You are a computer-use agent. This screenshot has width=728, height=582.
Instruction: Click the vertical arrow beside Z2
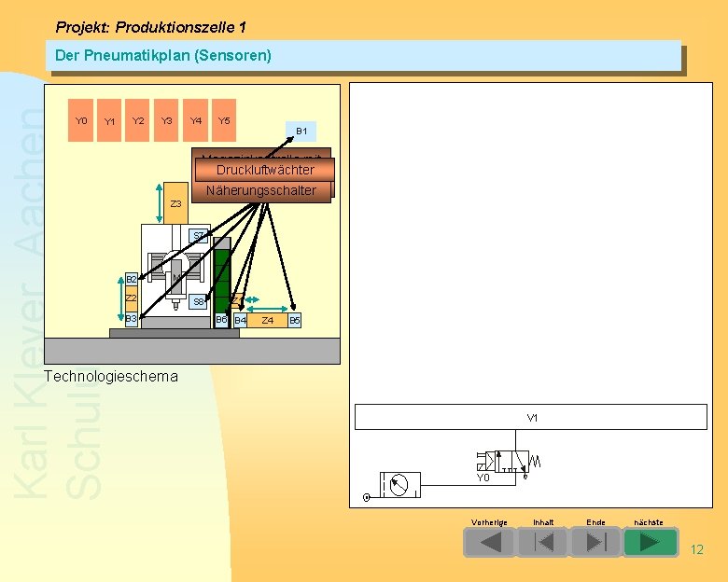tap(120, 299)
